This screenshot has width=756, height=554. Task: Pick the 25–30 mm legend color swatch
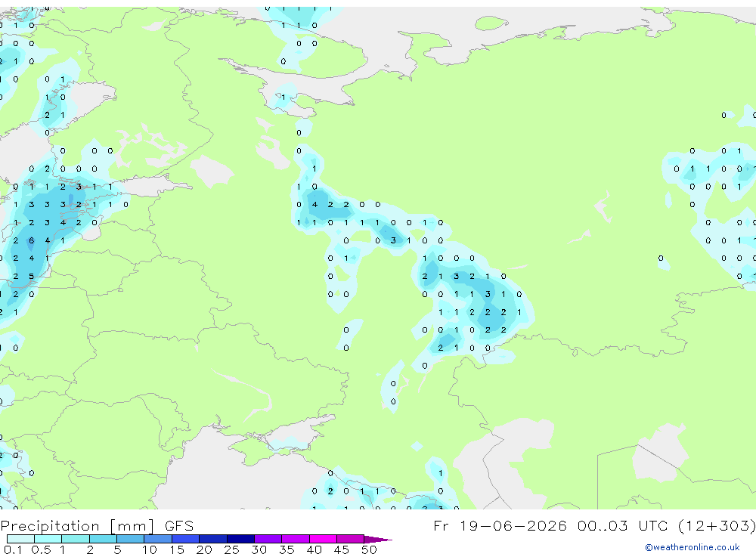click(x=240, y=539)
